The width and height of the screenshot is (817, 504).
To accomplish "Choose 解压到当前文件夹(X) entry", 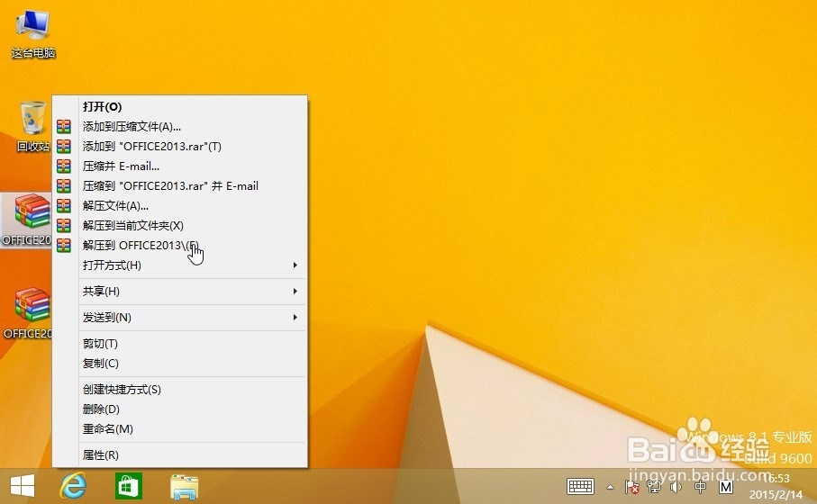I will pyautogui.click(x=180, y=225).
